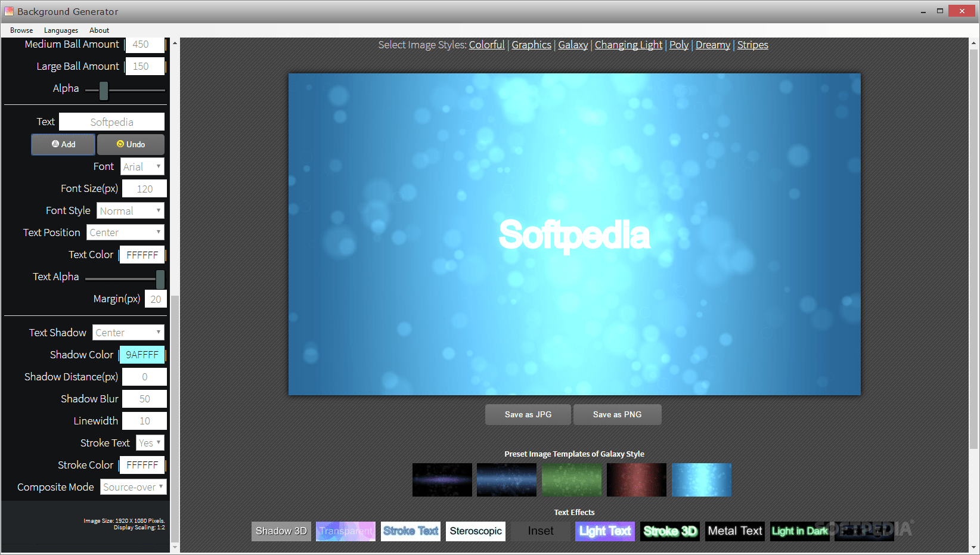Image resolution: width=980 pixels, height=555 pixels.
Task: Open the Stroke Text Yes dropdown
Action: click(x=150, y=443)
